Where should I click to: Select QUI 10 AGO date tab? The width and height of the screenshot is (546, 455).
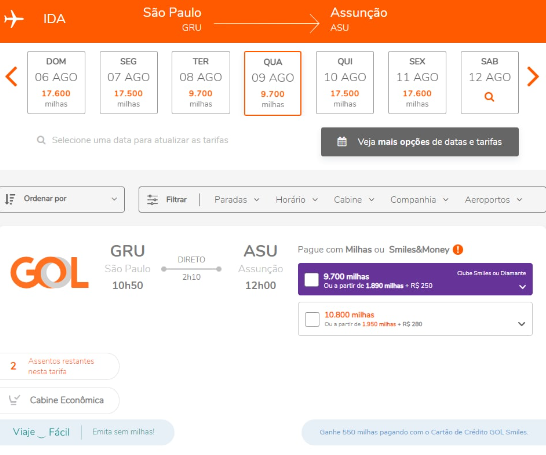[345, 83]
